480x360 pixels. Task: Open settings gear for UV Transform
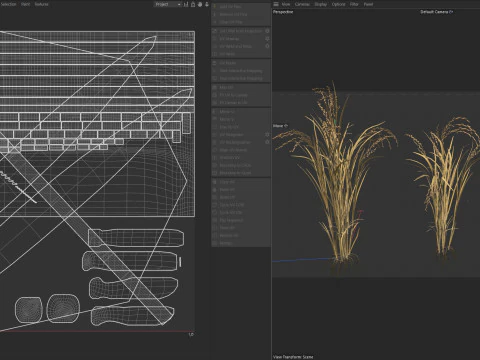pyautogui.click(x=267, y=135)
